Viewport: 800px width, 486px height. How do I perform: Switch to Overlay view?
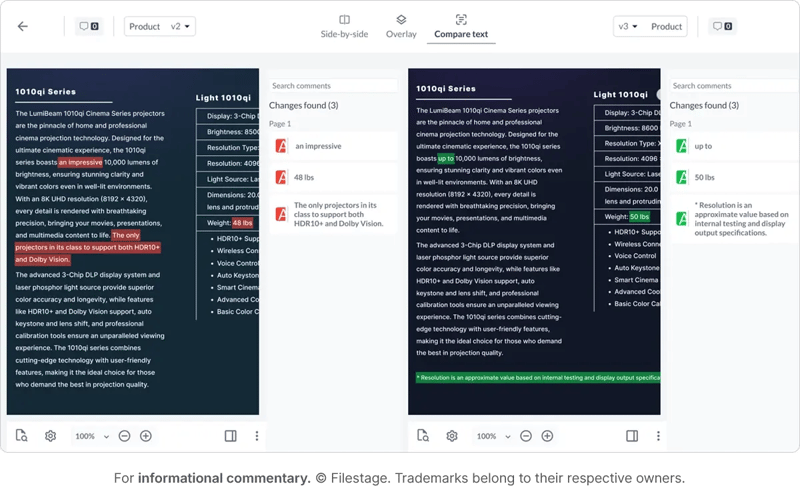coord(401,27)
